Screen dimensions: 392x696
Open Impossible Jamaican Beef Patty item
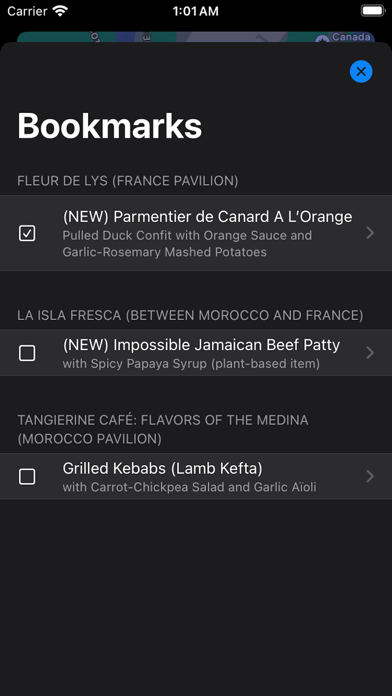click(x=196, y=353)
